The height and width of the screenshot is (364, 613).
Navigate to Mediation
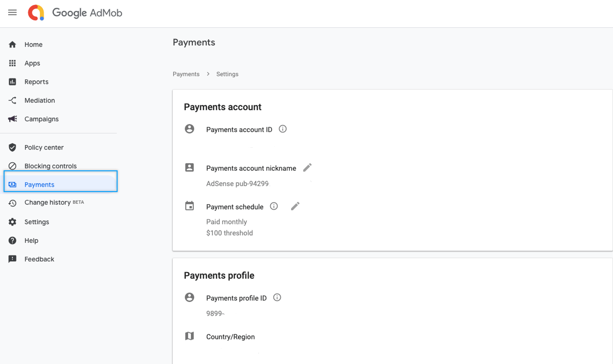point(39,101)
